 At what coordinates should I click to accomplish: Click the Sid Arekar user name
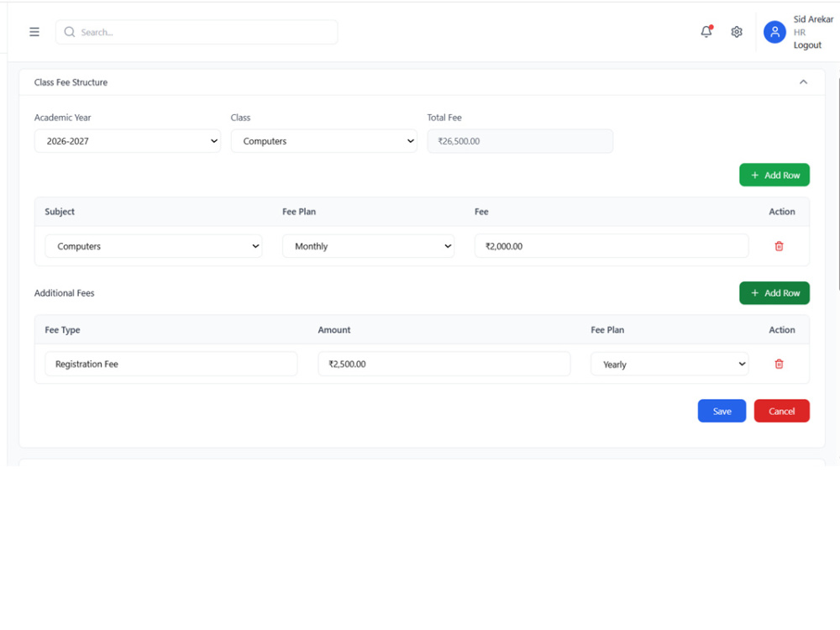813,19
